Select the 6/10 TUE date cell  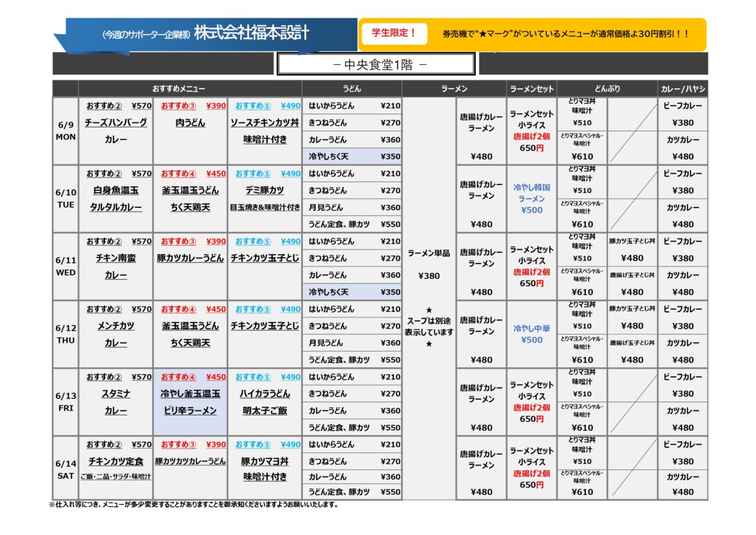[66, 198]
